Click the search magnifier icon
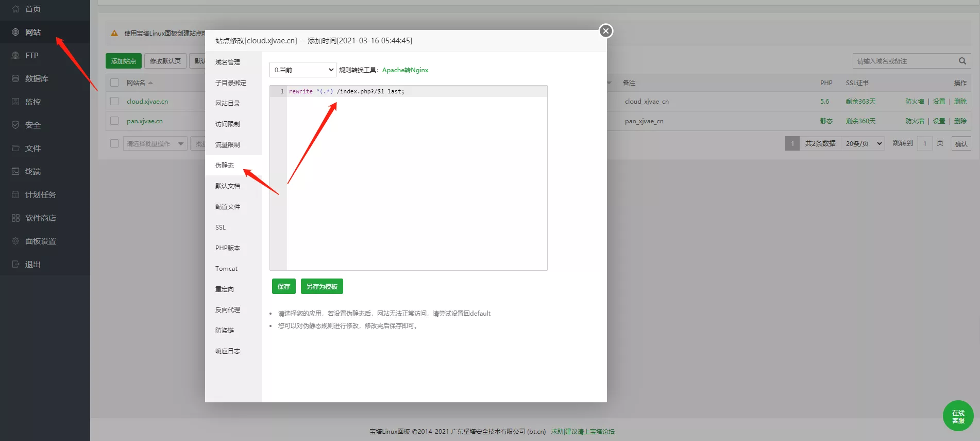The width and height of the screenshot is (980, 441). 962,61
